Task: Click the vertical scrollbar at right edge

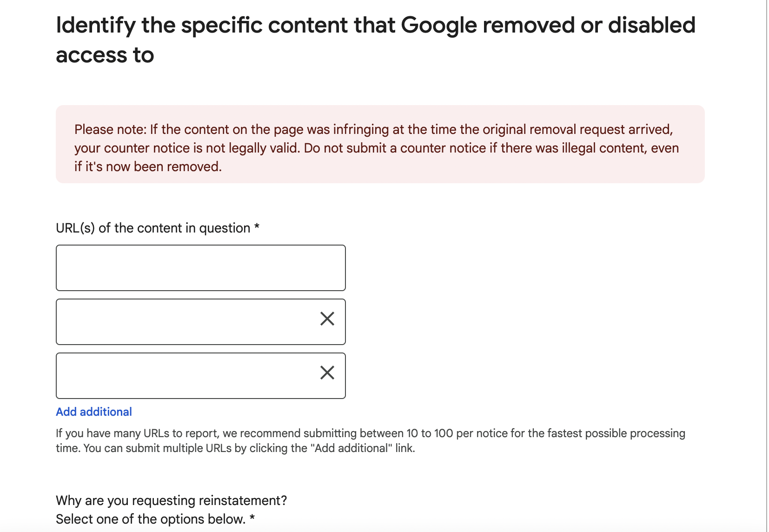Action: pos(767,266)
